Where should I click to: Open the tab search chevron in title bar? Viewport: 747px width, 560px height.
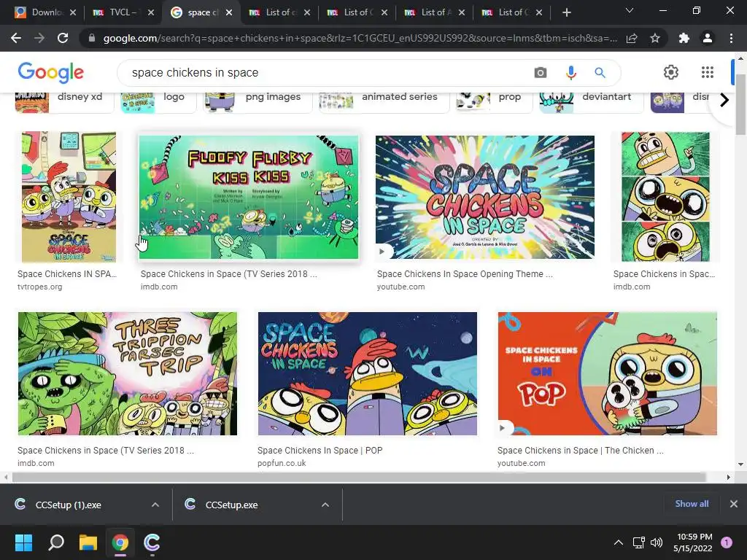630,10
